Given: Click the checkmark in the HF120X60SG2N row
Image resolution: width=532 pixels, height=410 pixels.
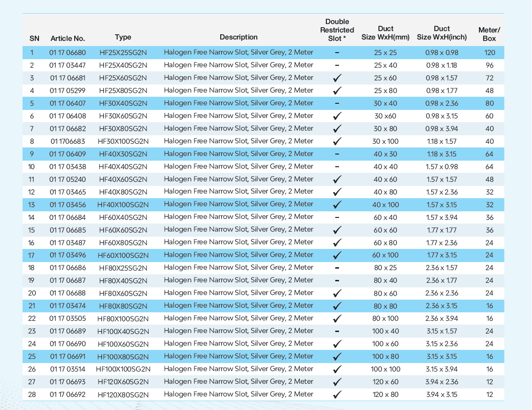Looking at the screenshot, I should (337, 382).
